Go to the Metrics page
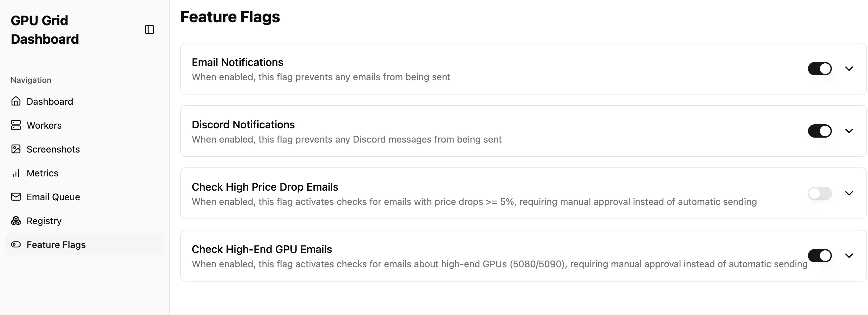The width and height of the screenshot is (868, 315). point(42,173)
